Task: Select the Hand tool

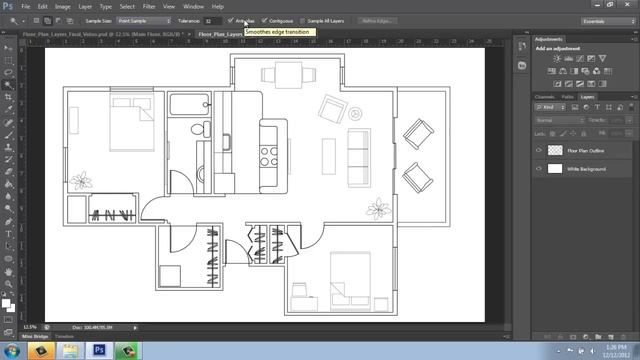Action: pos(8,272)
